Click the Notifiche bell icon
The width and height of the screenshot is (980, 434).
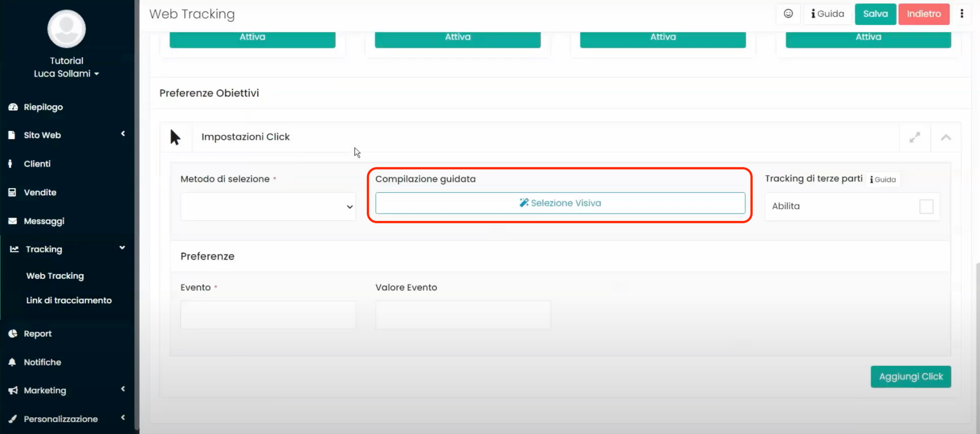[x=12, y=362]
